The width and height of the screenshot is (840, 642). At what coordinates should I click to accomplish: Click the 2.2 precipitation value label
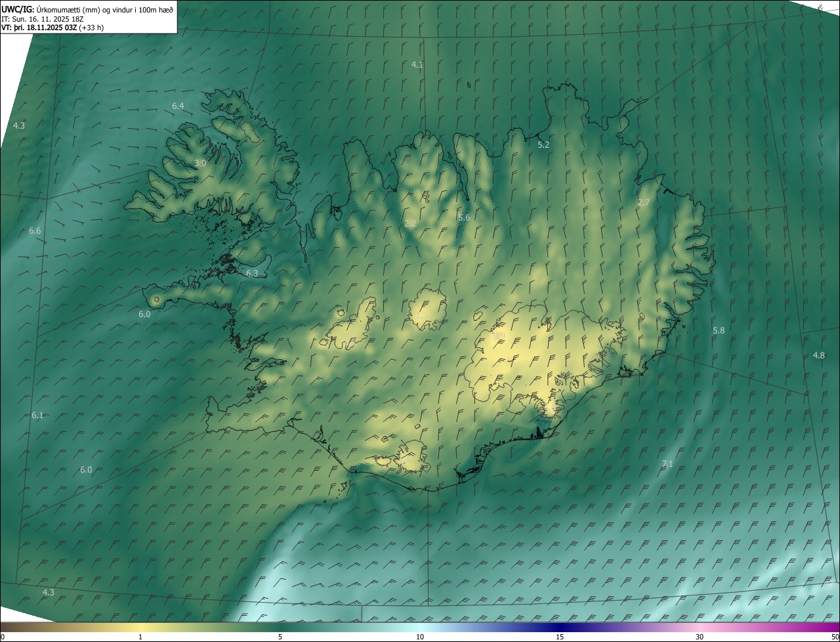click(x=410, y=223)
